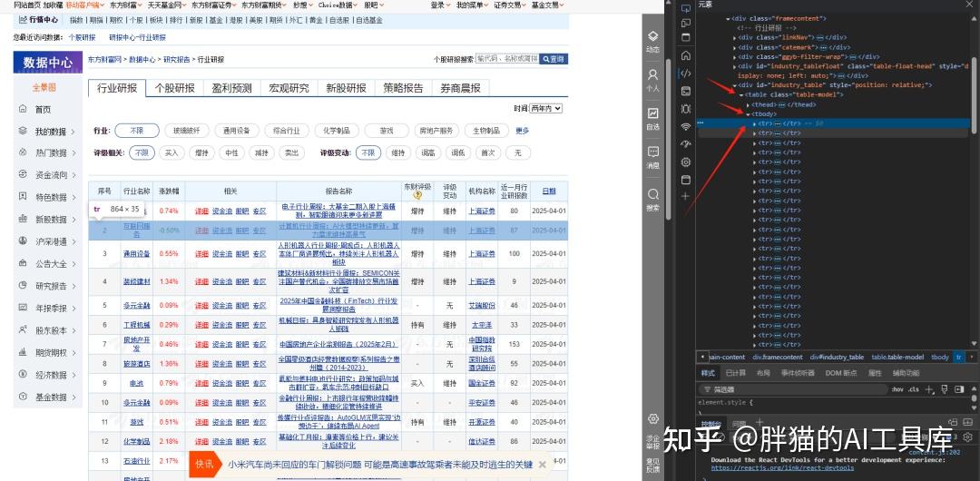Open the 消息 messages icon

[x=652, y=157]
